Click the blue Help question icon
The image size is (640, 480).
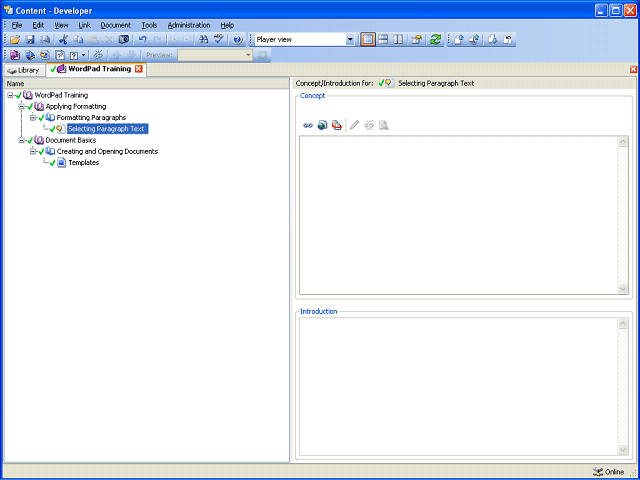click(238, 40)
